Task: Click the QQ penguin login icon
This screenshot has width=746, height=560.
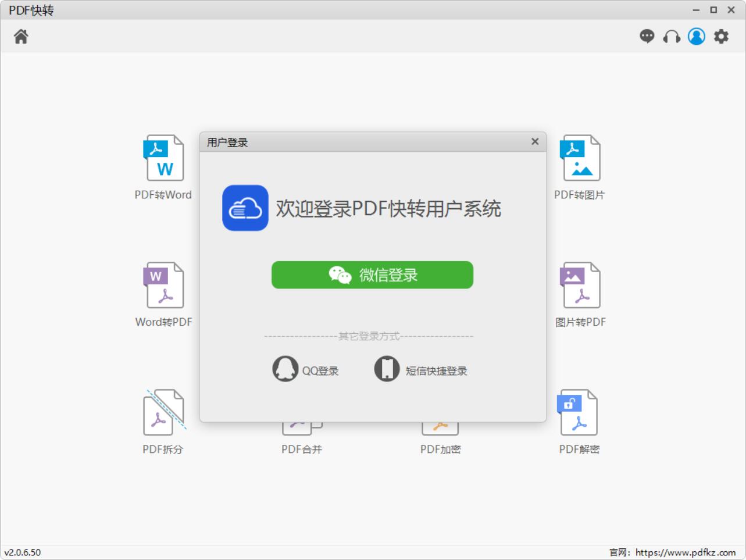Action: (285, 369)
